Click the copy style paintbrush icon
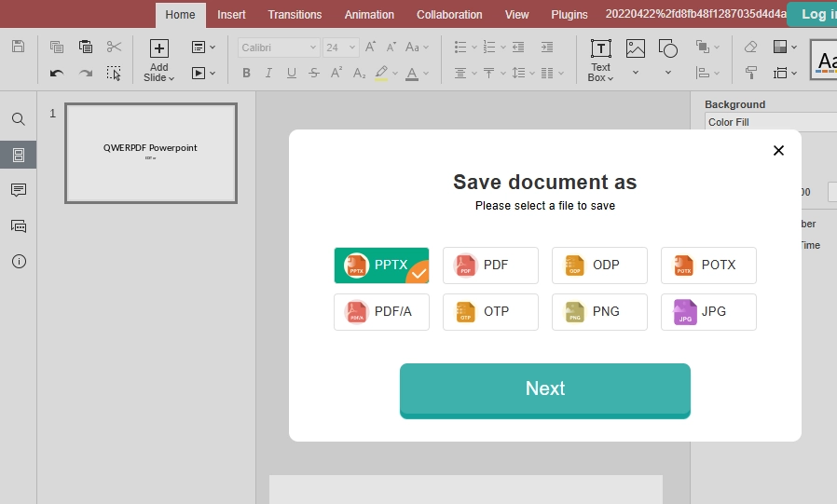 click(751, 73)
